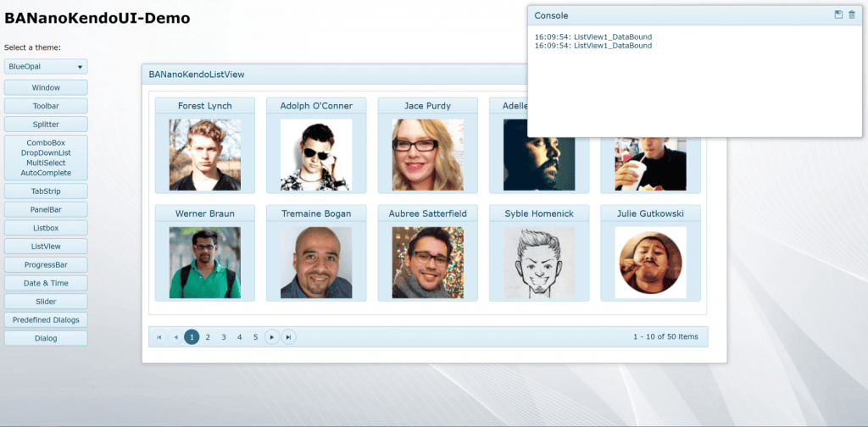Go to the next page arrow
Image resolution: width=868 pixels, height=427 pixels.
click(271, 337)
